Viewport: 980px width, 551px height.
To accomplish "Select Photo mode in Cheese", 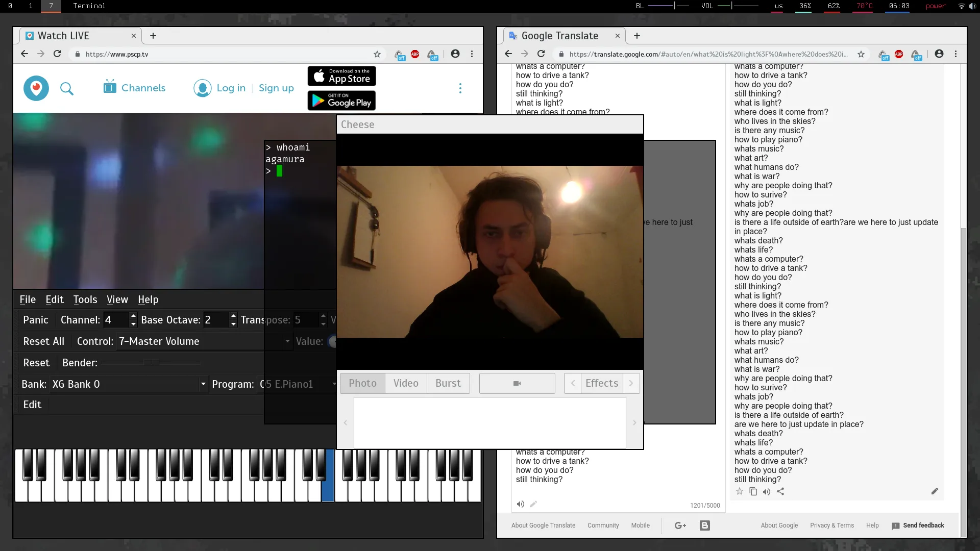I will click(x=362, y=383).
